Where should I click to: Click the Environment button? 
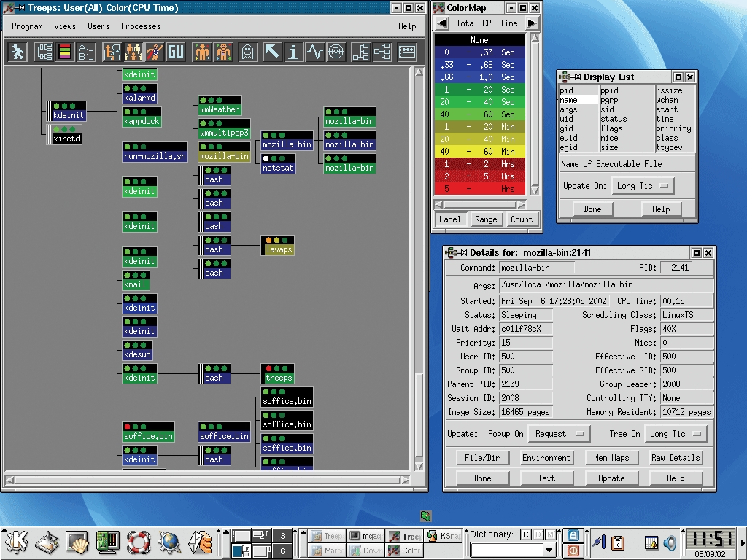point(546,458)
